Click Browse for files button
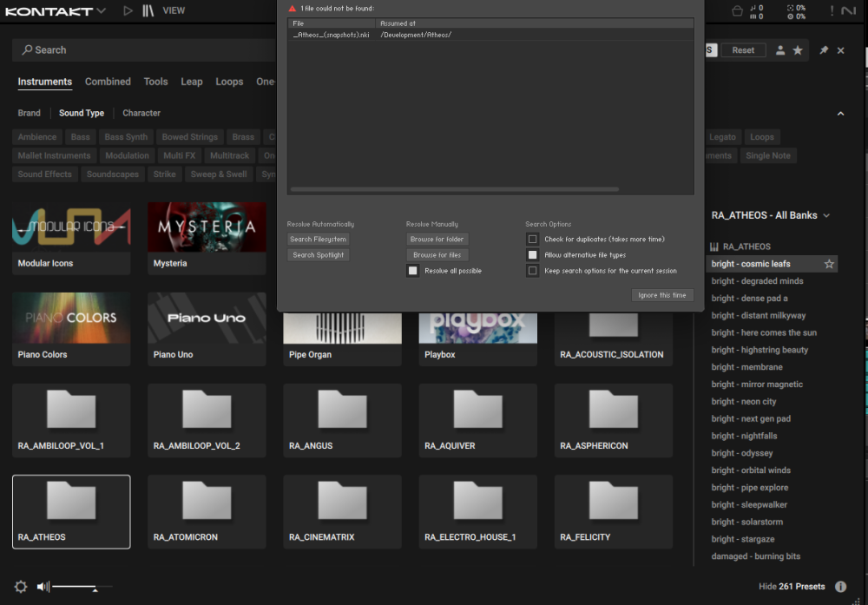The width and height of the screenshot is (868, 605). [437, 255]
